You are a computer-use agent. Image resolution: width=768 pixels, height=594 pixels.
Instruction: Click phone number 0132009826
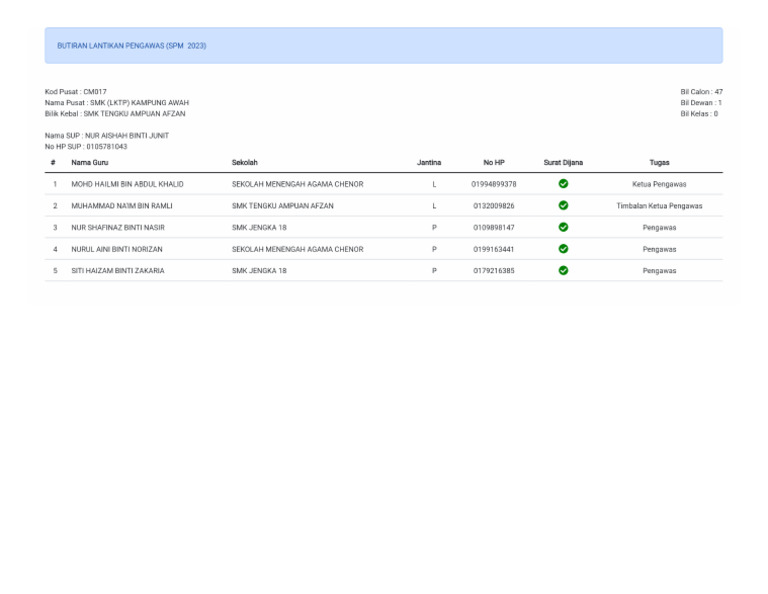[x=494, y=206]
